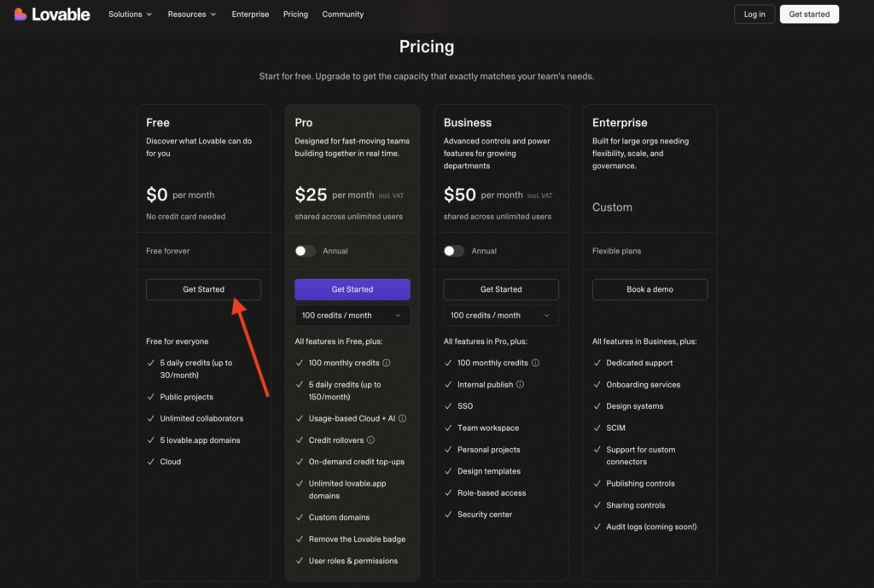The width and height of the screenshot is (874, 588).
Task: Click 'Free for everyone' heading
Action: pyautogui.click(x=178, y=341)
